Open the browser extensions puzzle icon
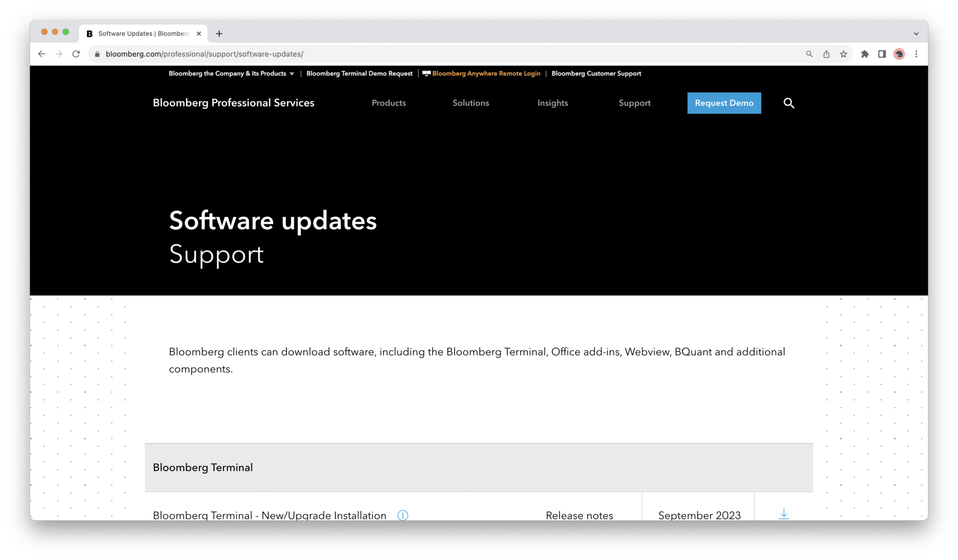 pyautogui.click(x=865, y=54)
